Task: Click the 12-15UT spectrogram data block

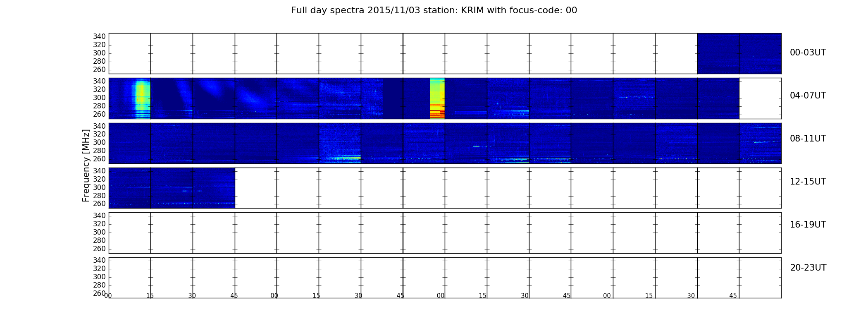Action: click(172, 188)
